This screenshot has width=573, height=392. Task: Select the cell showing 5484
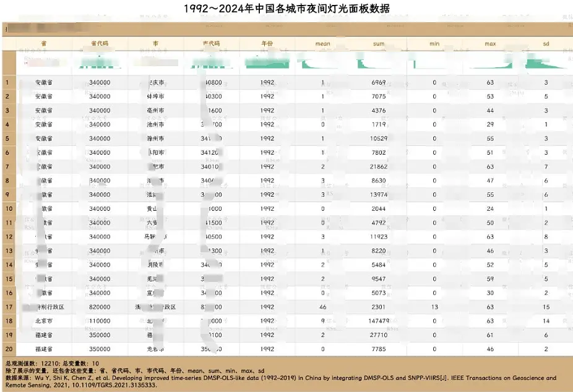(x=379, y=265)
